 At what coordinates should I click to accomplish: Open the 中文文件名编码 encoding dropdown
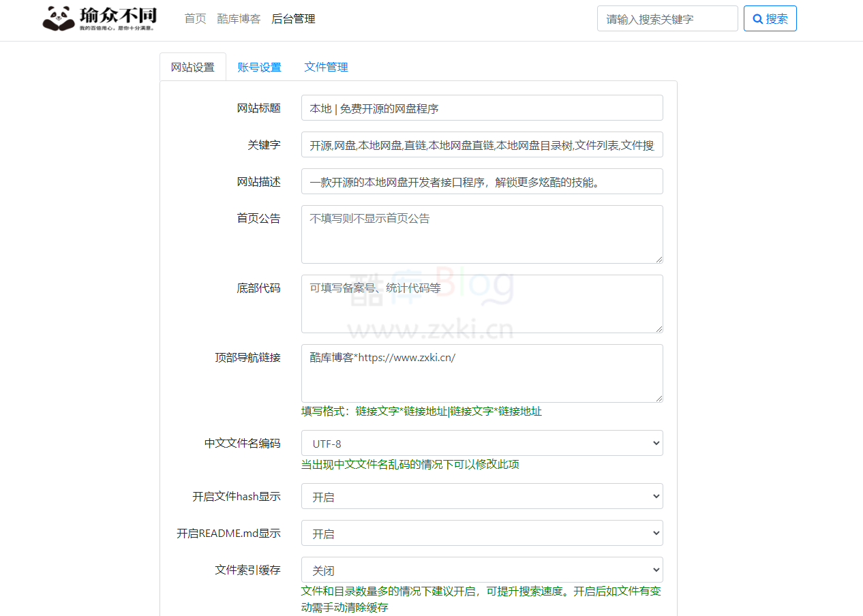click(x=482, y=443)
